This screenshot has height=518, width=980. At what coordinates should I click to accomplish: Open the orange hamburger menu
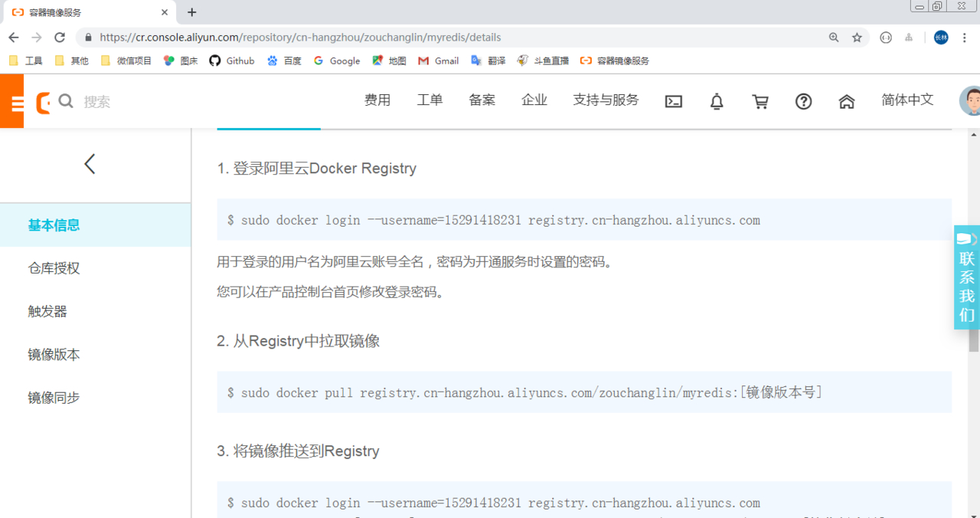click(11, 101)
